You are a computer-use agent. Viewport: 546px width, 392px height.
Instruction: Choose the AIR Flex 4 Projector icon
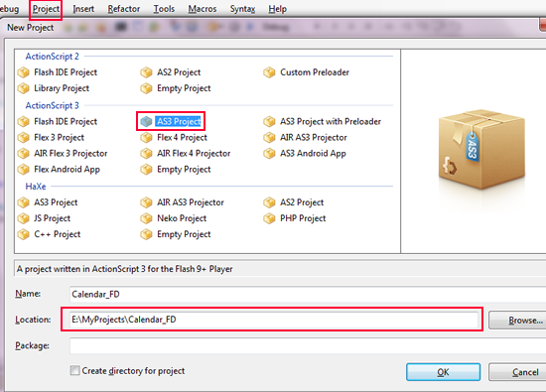click(146, 154)
